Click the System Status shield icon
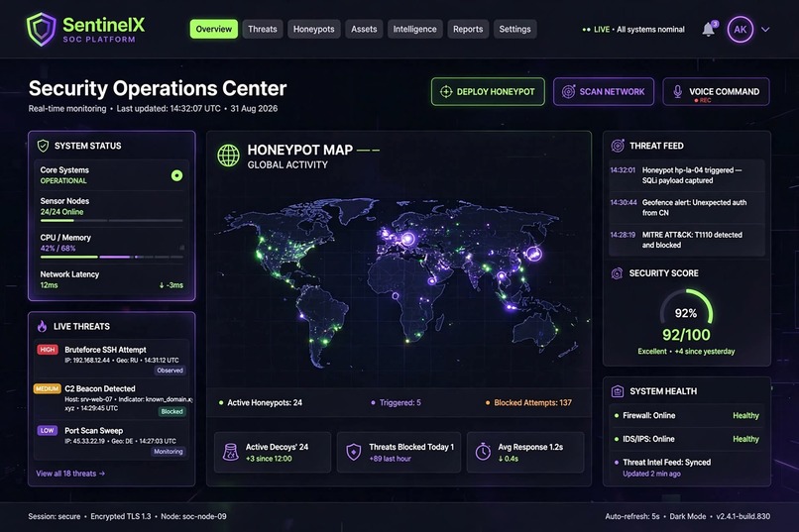Screen dimensions: 799x532 [43, 146]
